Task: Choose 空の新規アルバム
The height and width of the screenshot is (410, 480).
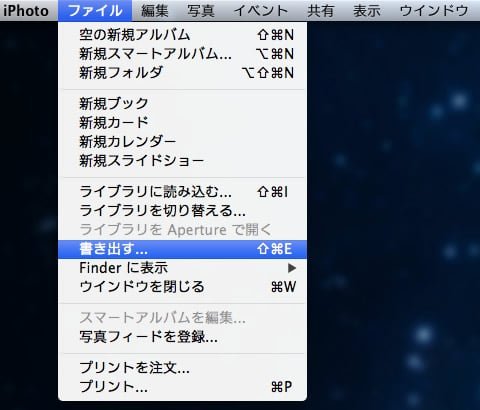Action: pyautogui.click(x=182, y=35)
